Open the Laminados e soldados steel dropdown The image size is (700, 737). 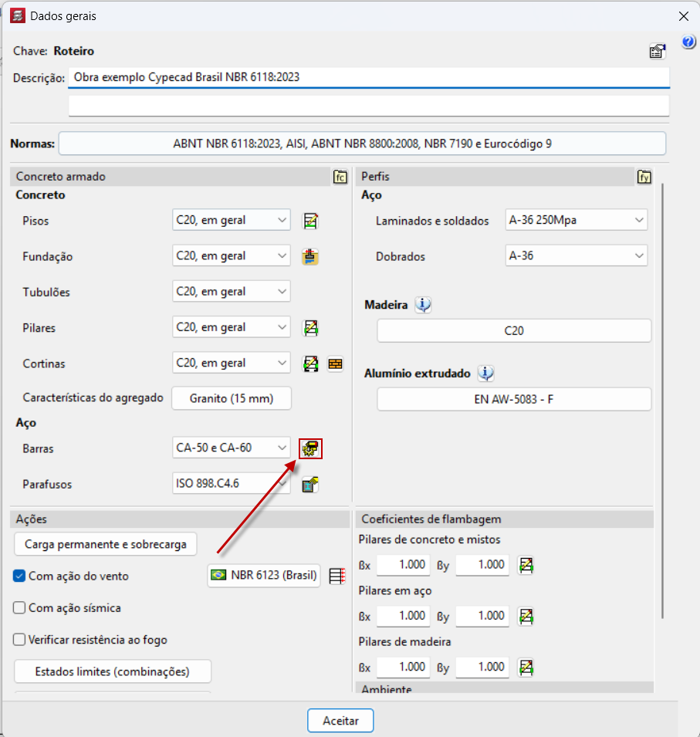click(577, 220)
